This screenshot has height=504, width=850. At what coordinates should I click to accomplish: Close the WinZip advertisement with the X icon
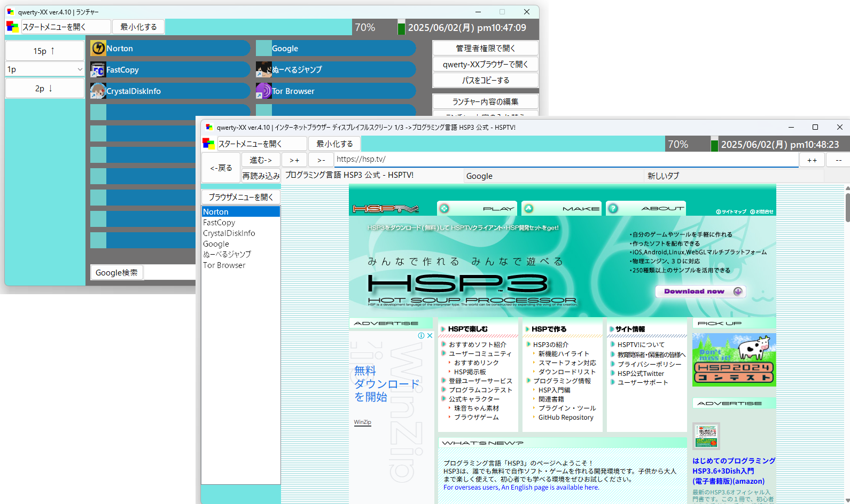pyautogui.click(x=430, y=336)
